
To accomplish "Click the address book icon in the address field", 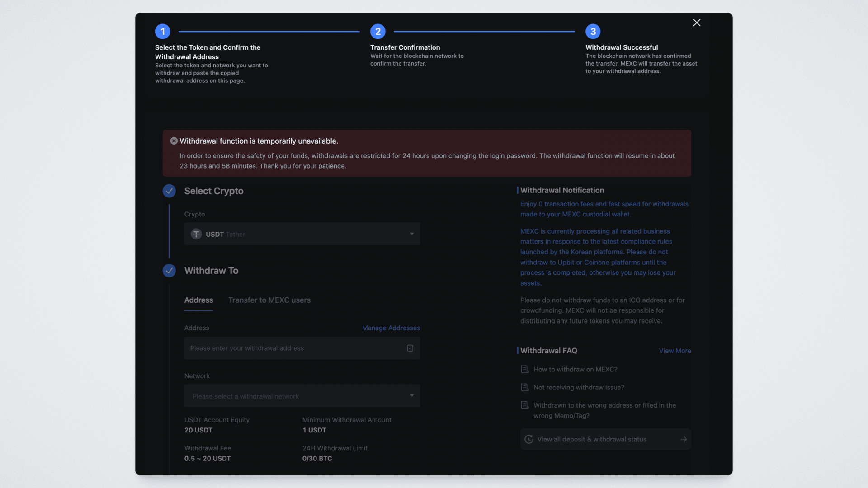I will pos(410,348).
